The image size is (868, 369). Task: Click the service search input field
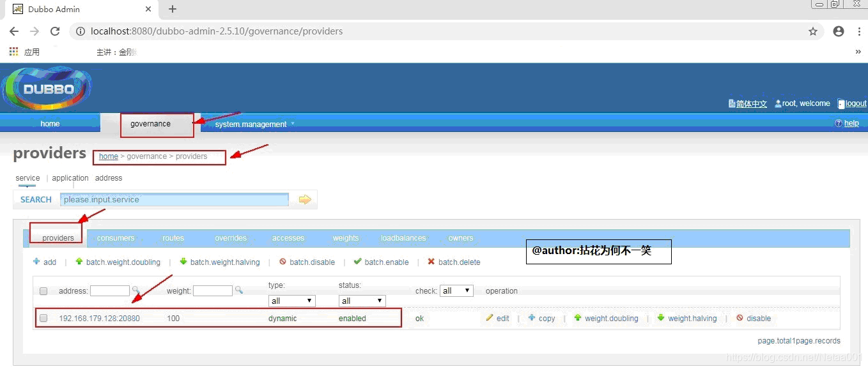tap(174, 200)
